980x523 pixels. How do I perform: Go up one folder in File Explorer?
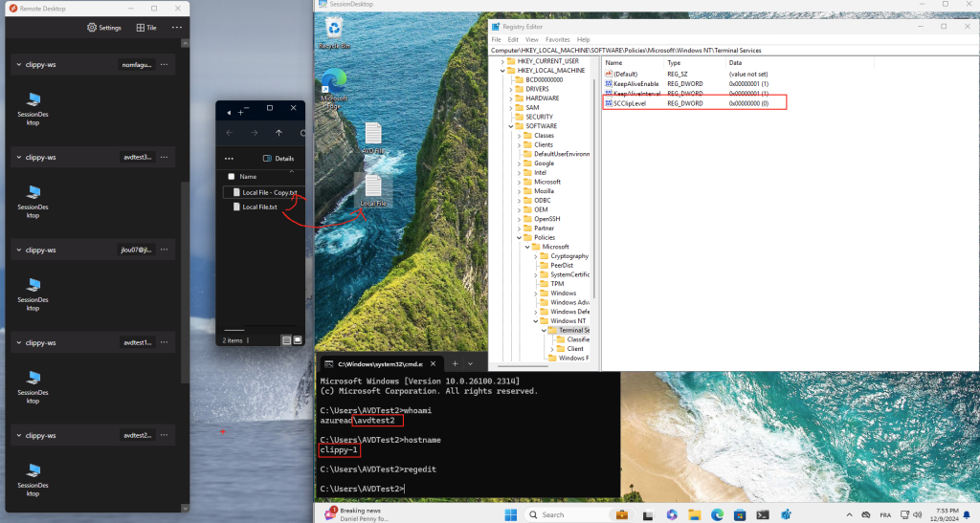click(x=278, y=133)
